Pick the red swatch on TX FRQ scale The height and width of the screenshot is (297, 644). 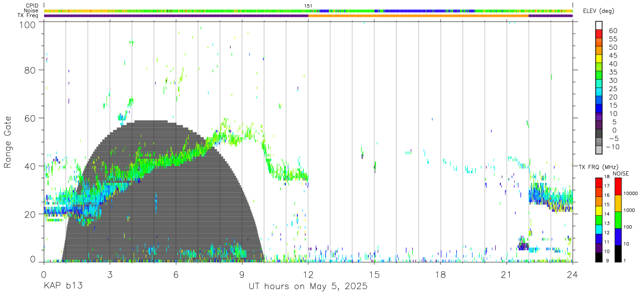coord(599,182)
